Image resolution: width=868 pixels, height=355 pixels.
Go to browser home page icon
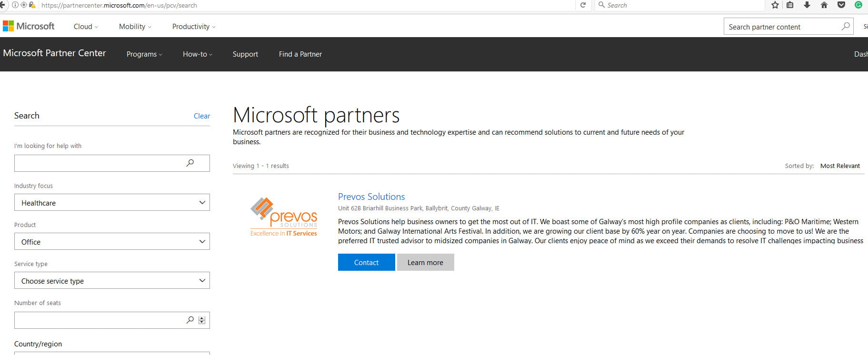click(824, 5)
